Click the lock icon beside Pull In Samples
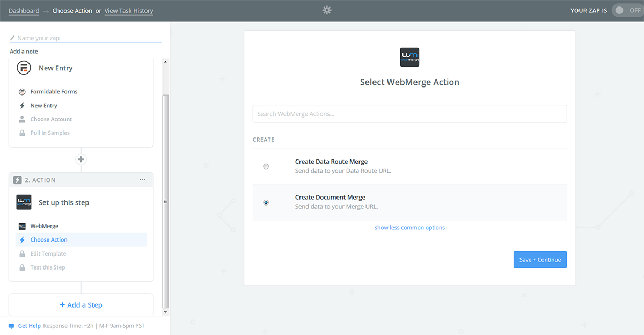This screenshot has height=335, width=644. coord(22,133)
